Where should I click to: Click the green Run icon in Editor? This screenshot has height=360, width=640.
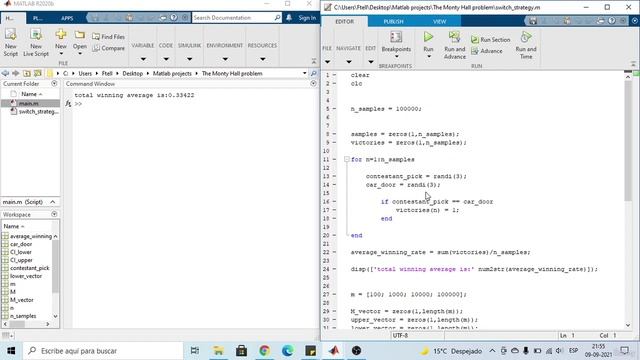click(428, 37)
